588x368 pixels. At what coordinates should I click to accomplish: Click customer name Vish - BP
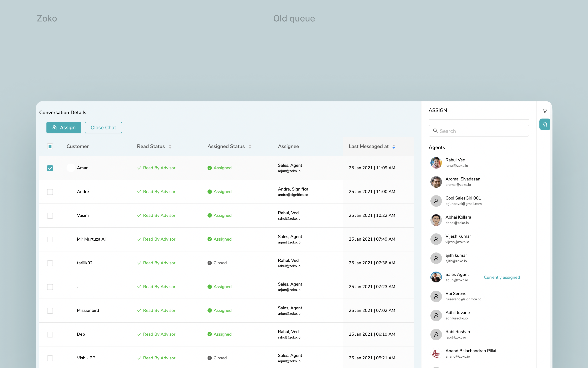86,358
